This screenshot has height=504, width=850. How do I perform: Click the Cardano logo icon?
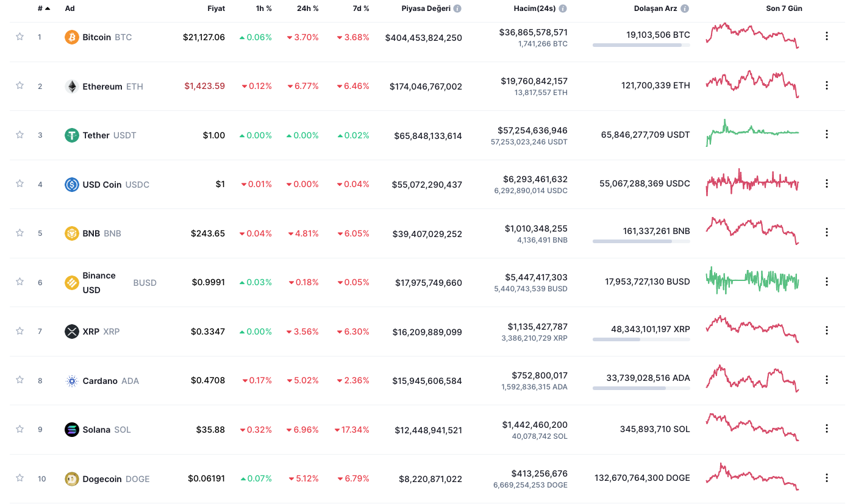(72, 381)
